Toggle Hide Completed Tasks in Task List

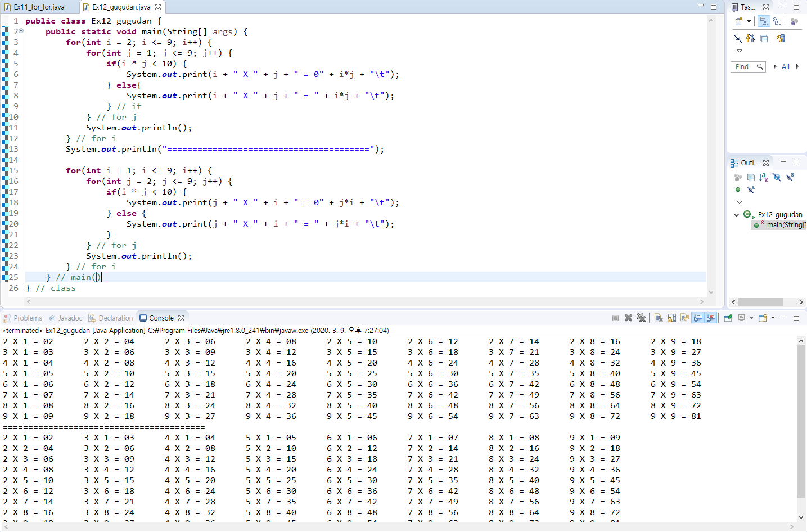738,38
